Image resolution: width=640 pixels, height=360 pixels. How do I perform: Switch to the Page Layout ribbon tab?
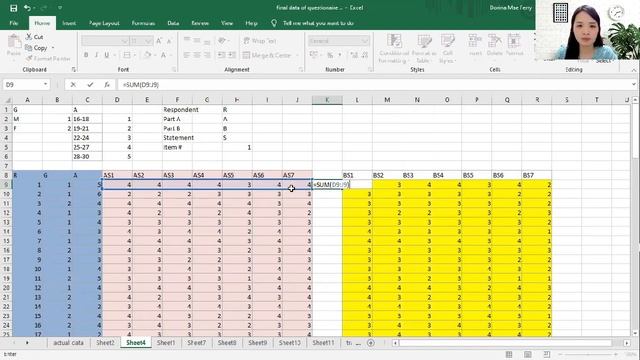(x=104, y=23)
